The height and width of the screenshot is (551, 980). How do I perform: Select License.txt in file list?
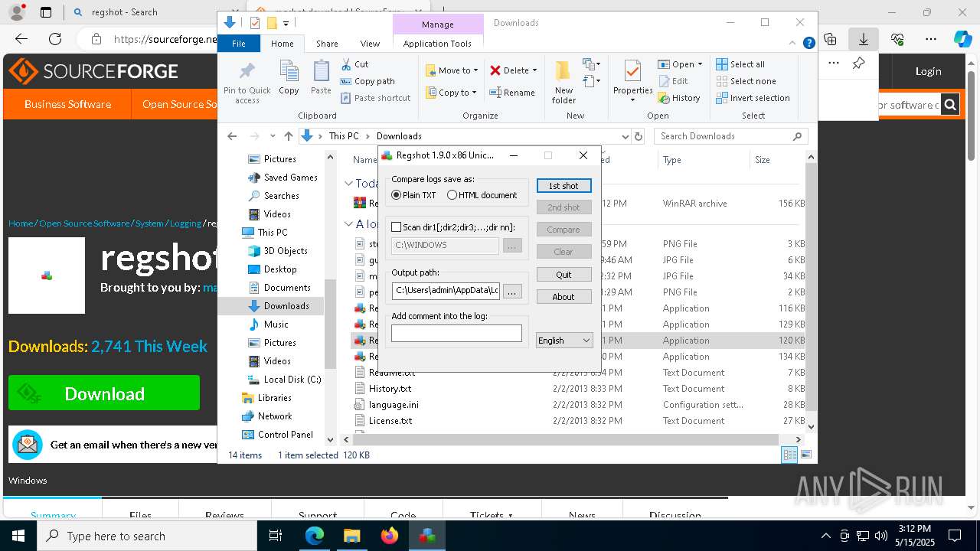click(390, 421)
